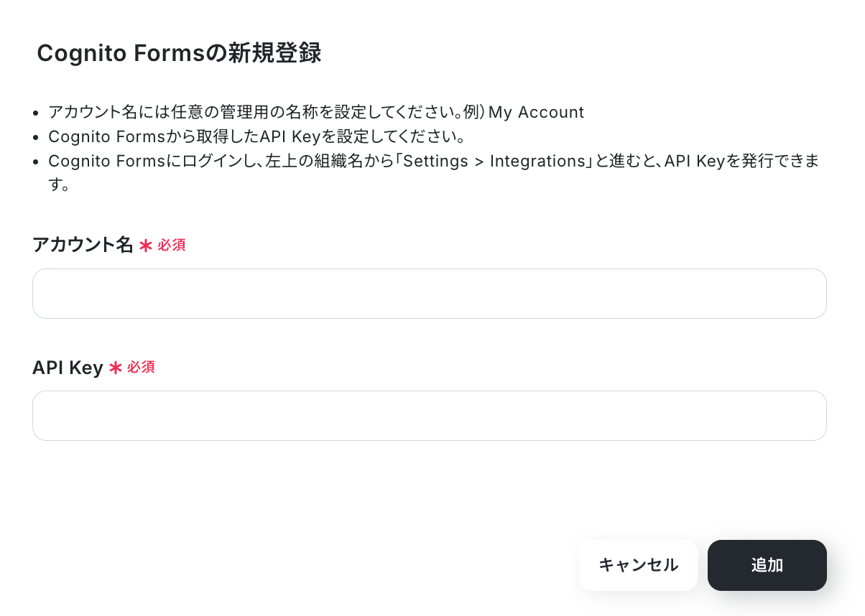Screen dimensions: 865x616
Task: Click the red asterisk beside API Key label
Action: click(x=116, y=368)
